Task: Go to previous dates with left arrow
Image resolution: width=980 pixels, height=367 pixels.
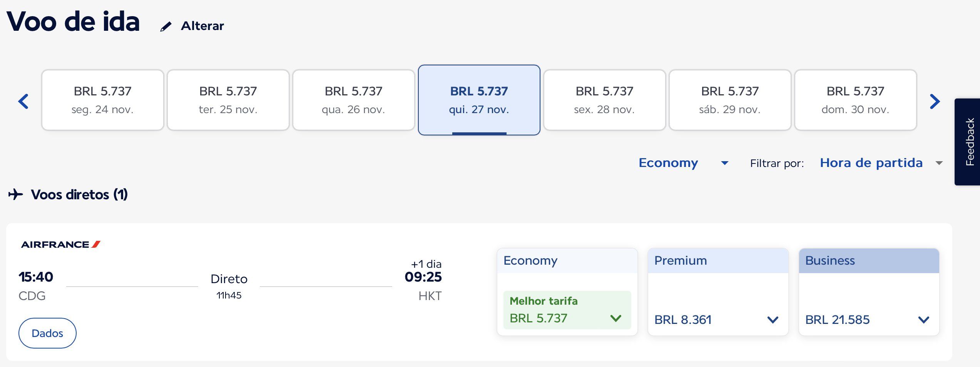Action: pos(23,101)
